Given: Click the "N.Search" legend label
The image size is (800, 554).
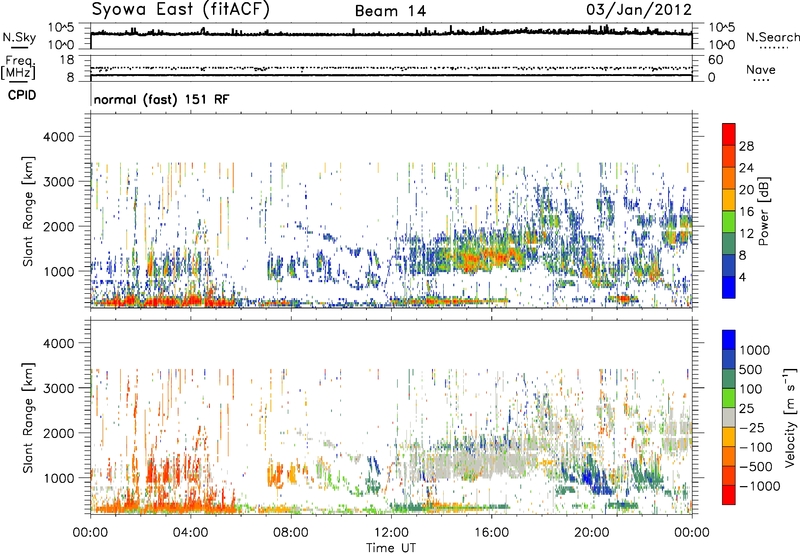Looking at the screenshot, I should [773, 37].
